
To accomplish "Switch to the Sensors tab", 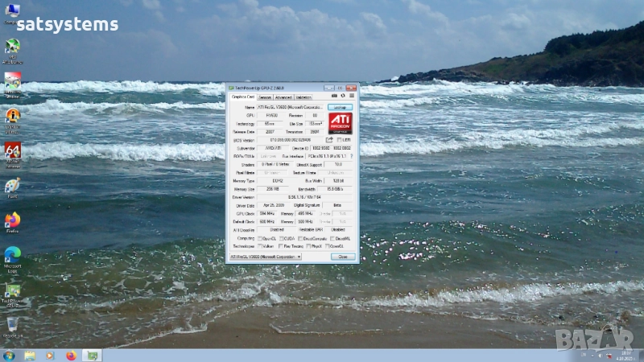I will (x=264, y=97).
